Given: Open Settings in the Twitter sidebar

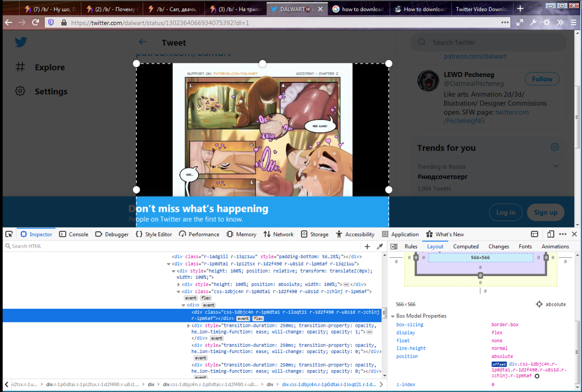Looking at the screenshot, I should click(41, 92).
